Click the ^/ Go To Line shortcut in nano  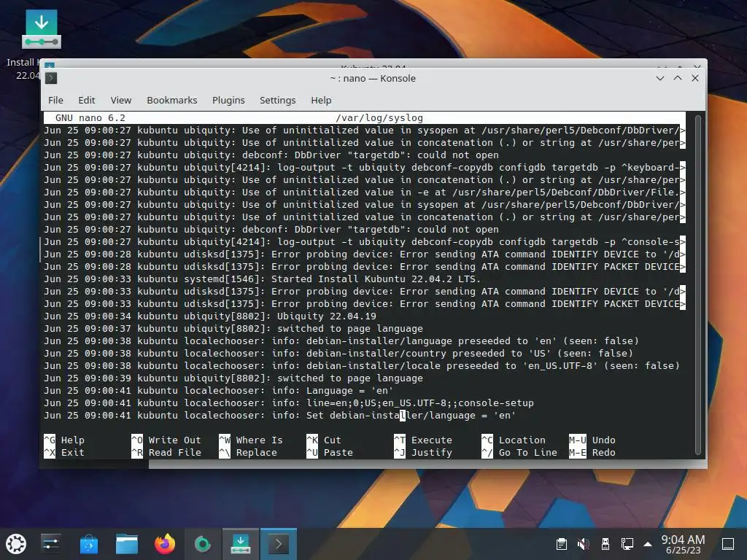(519, 453)
